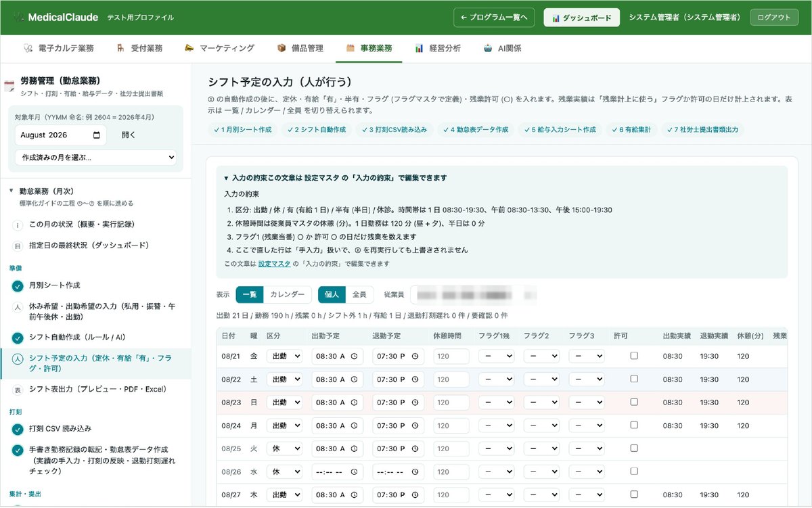
Task: Click the 開く button beside month field
Action: tap(129, 135)
